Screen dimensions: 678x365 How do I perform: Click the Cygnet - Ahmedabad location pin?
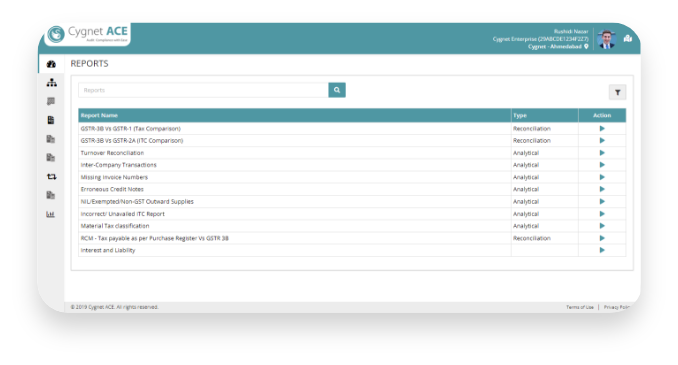tap(586, 46)
